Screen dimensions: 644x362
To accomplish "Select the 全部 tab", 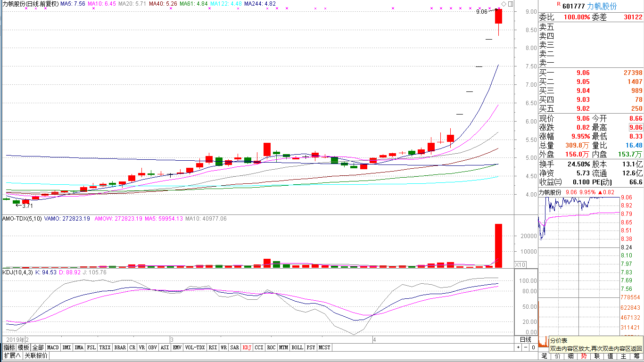I will (x=38, y=347).
